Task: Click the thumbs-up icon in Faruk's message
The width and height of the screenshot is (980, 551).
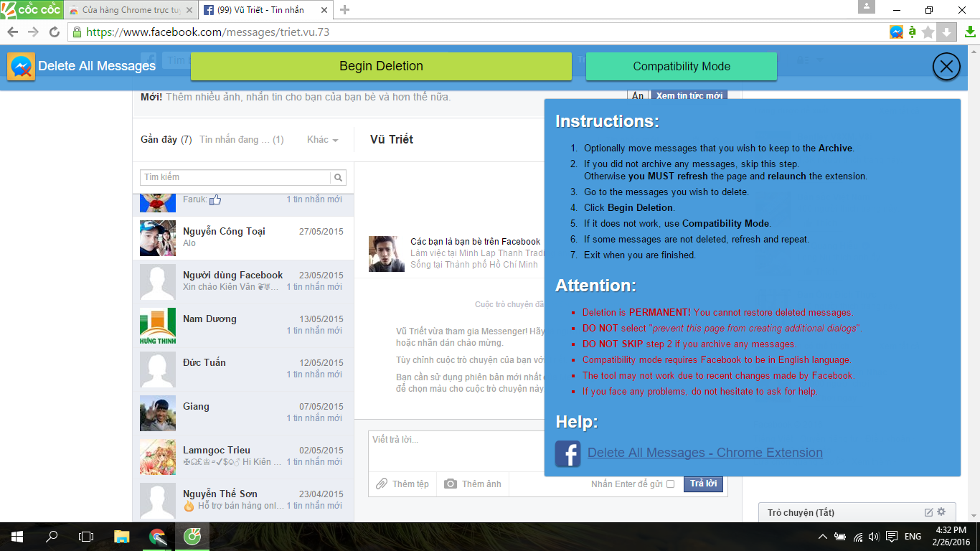Action: (x=215, y=199)
